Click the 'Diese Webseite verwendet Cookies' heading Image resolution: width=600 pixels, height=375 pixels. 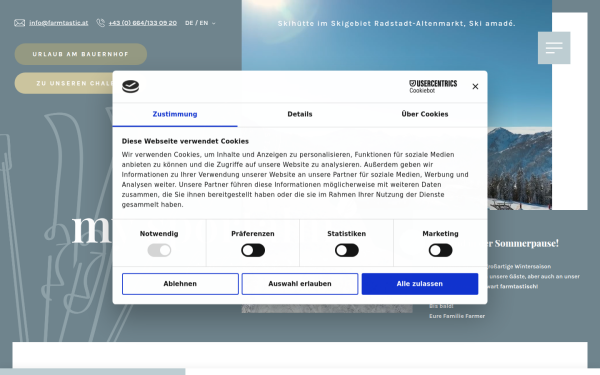click(185, 141)
